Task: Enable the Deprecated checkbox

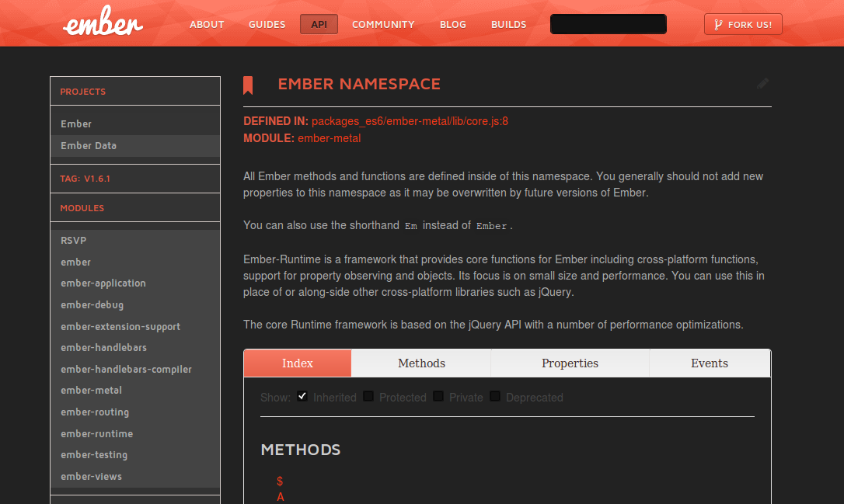Action: click(x=495, y=396)
